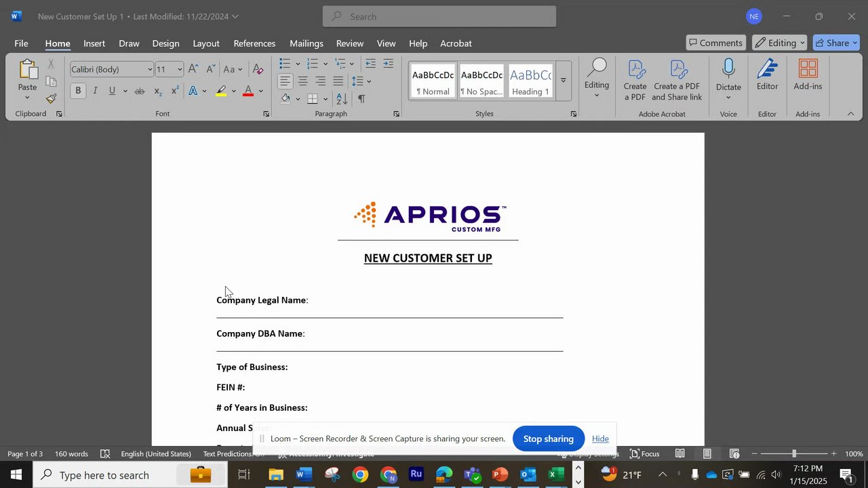Screen dimensions: 868x488
Task: Toggle Bold formatting
Action: 78,91
